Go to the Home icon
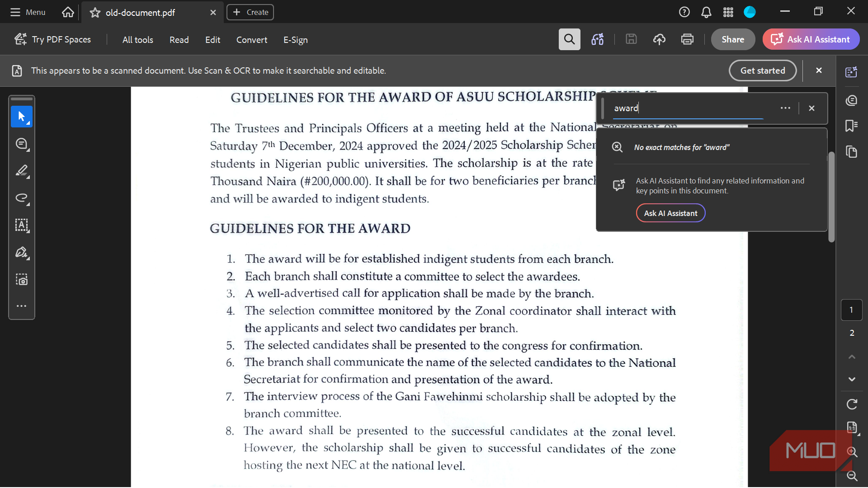Viewport: 868px width, 488px height. point(68,12)
